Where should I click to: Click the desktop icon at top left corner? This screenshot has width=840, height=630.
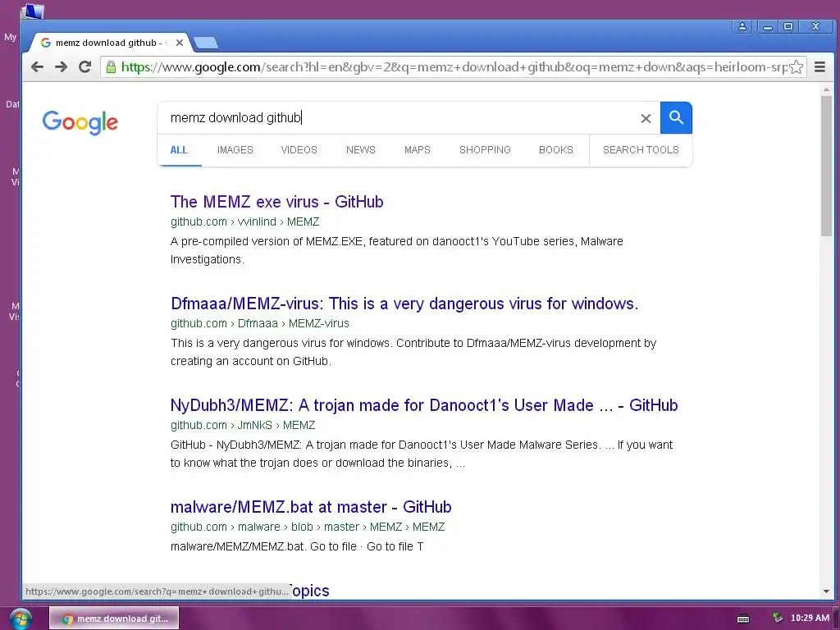(x=32, y=11)
